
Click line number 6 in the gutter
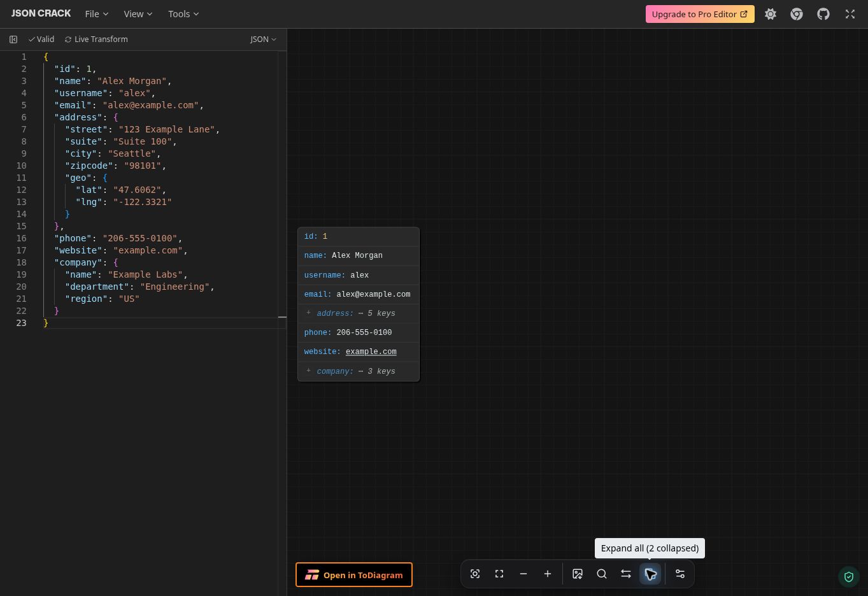click(x=24, y=117)
